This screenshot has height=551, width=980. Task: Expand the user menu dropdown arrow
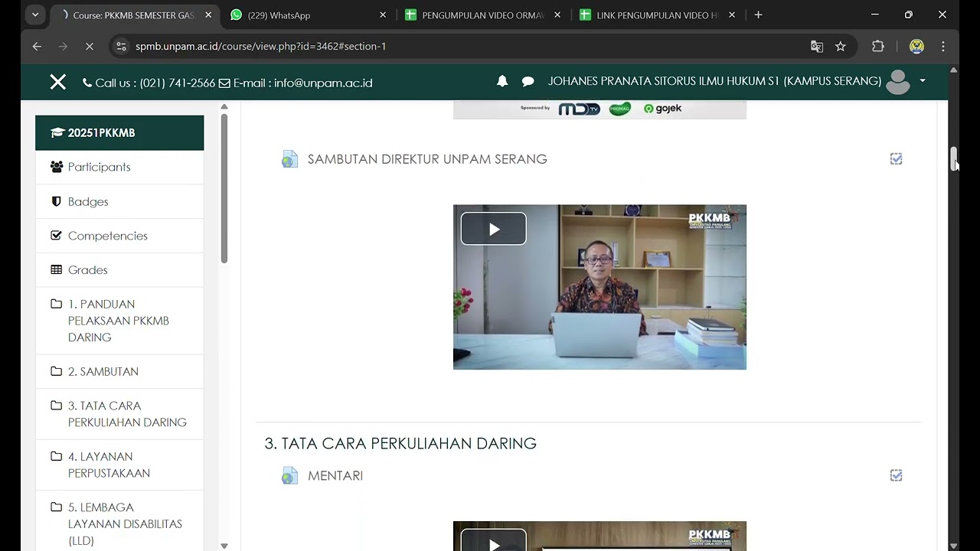pyautogui.click(x=923, y=81)
